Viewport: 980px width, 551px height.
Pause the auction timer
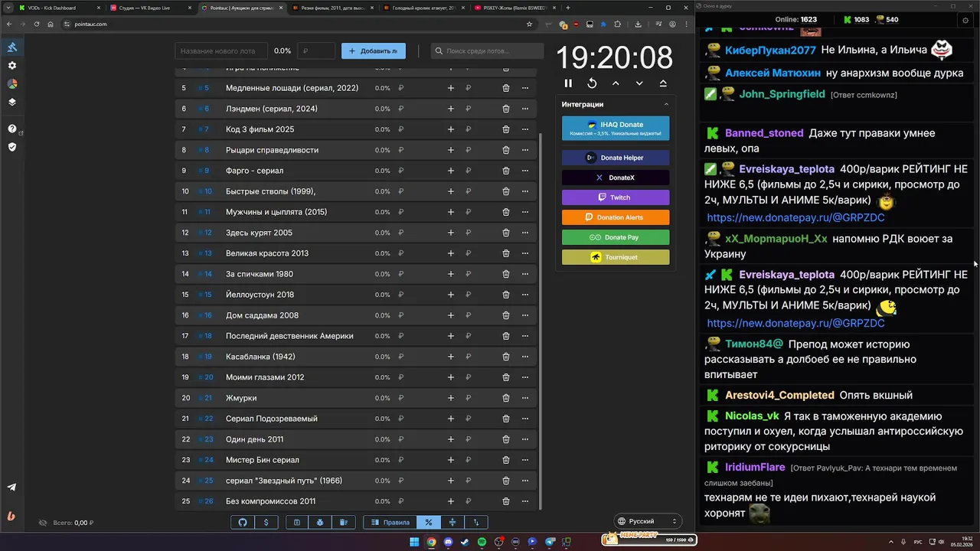pyautogui.click(x=568, y=83)
